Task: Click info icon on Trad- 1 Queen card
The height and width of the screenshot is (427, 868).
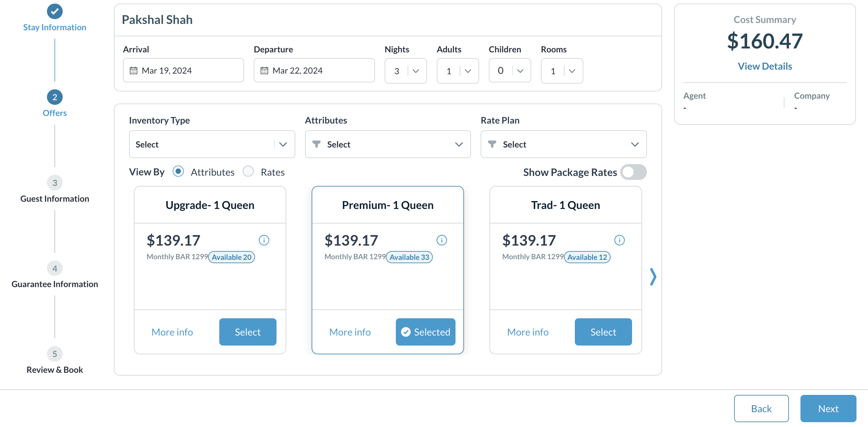Action: (619, 240)
